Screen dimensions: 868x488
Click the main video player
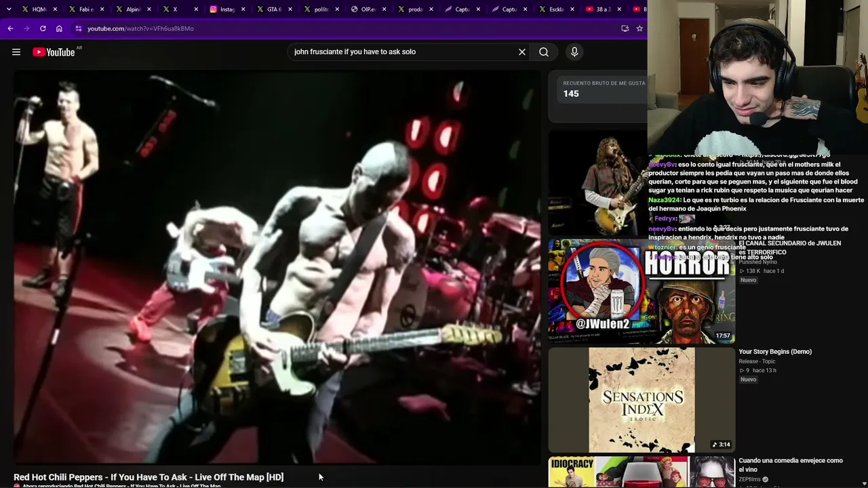tap(277, 267)
